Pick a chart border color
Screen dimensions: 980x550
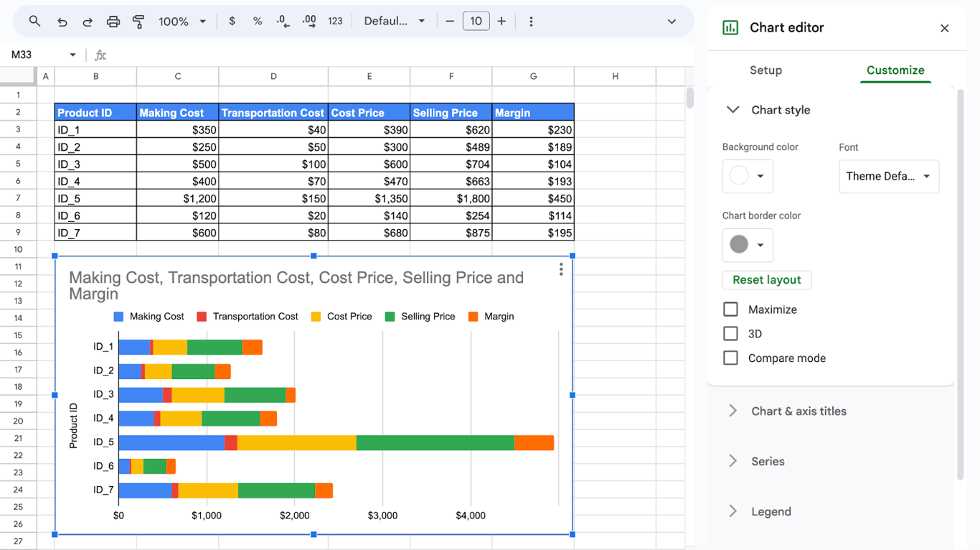(748, 245)
